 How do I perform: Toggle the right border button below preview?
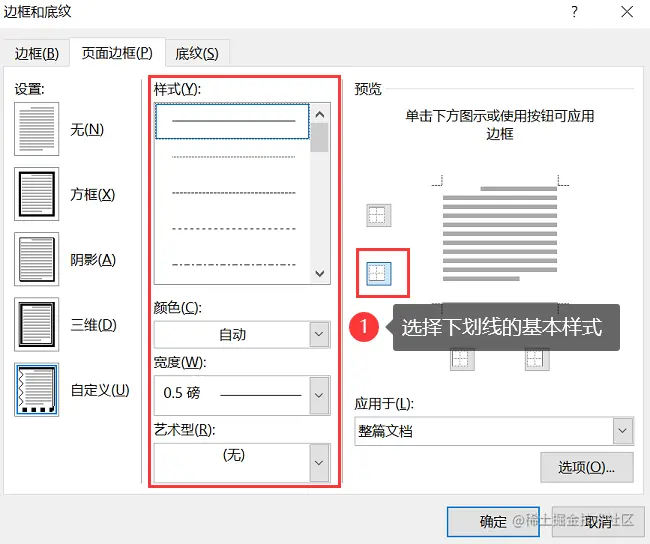pyautogui.click(x=537, y=359)
